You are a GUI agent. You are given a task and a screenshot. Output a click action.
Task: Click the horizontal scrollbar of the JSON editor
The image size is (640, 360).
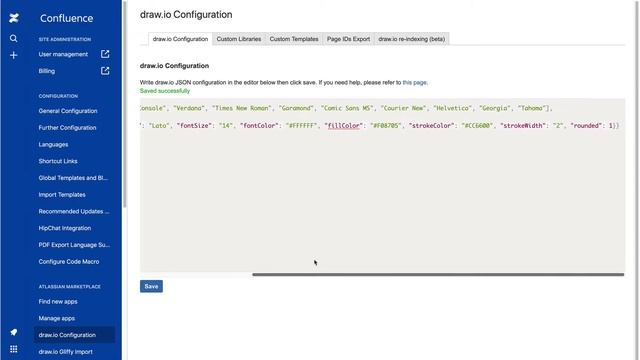[x=438, y=275]
